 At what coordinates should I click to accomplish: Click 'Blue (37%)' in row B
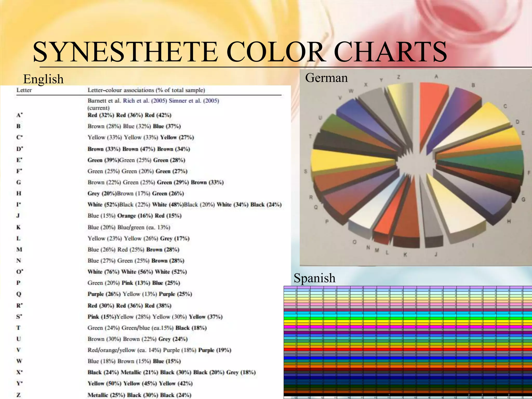tap(167, 126)
